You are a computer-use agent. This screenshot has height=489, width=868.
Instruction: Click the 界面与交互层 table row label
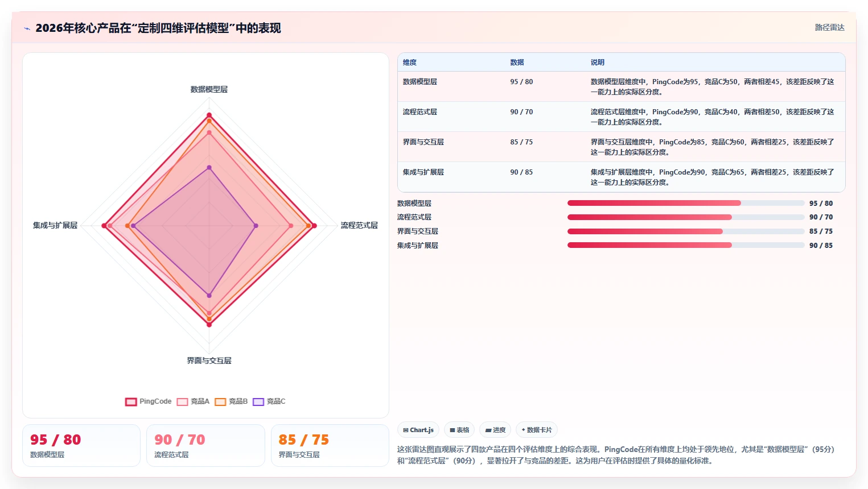[x=423, y=142]
